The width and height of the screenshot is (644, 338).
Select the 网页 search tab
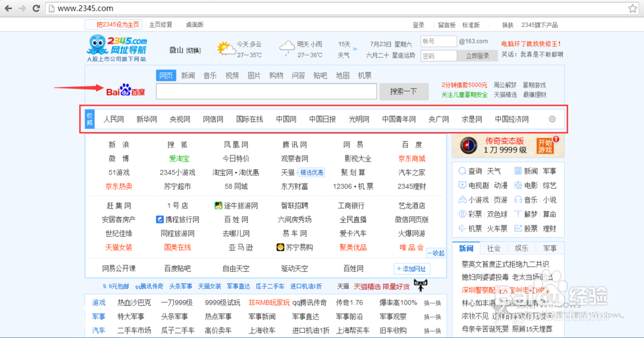coord(166,75)
